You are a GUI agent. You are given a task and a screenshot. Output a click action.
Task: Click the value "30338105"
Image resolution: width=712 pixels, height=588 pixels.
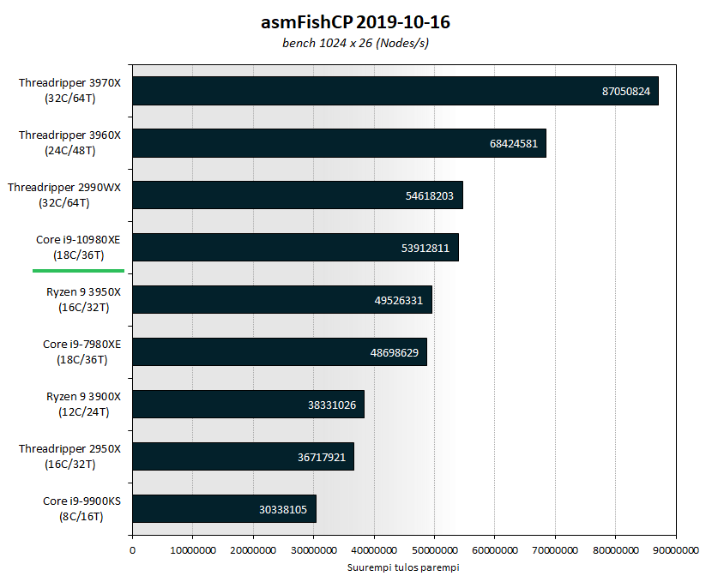click(x=283, y=509)
